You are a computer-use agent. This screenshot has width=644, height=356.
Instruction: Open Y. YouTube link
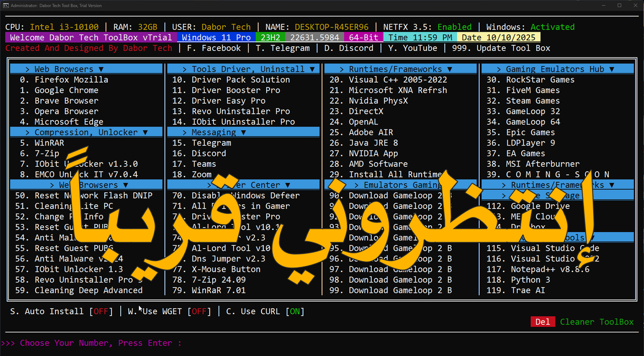click(x=413, y=48)
